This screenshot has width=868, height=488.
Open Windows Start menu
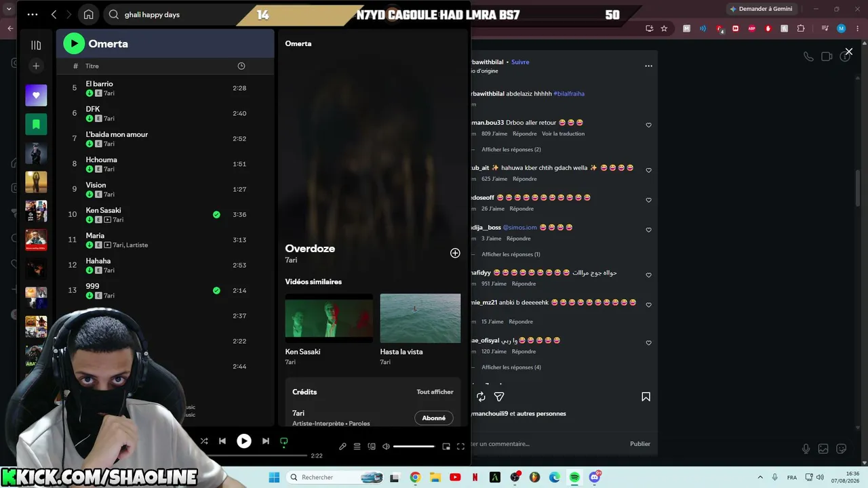(x=274, y=477)
